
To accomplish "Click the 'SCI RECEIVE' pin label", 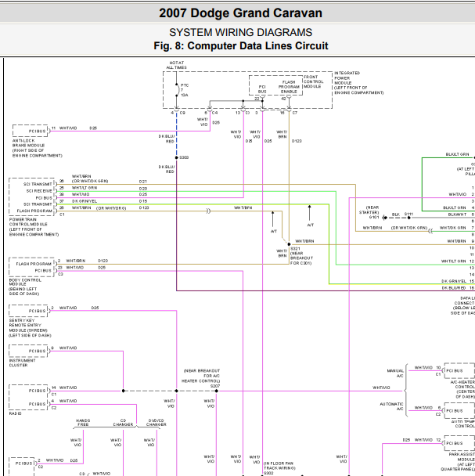I will tap(39, 191).
